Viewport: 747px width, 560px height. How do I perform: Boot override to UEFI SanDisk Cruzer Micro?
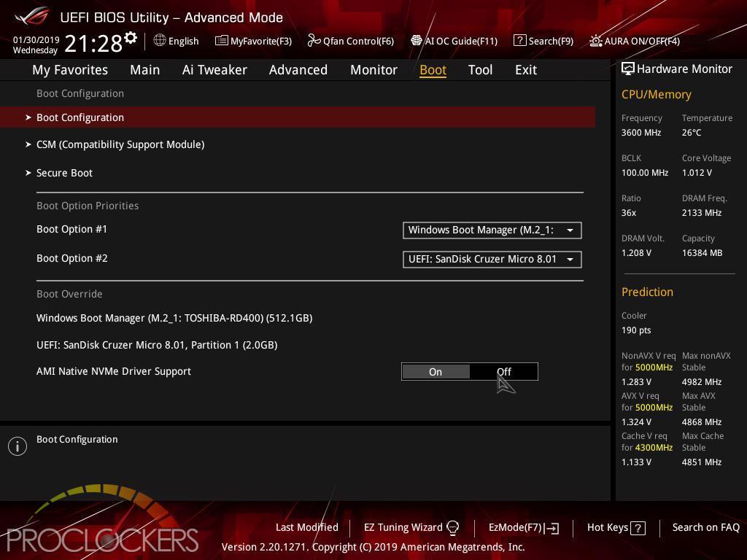pyautogui.click(x=157, y=345)
